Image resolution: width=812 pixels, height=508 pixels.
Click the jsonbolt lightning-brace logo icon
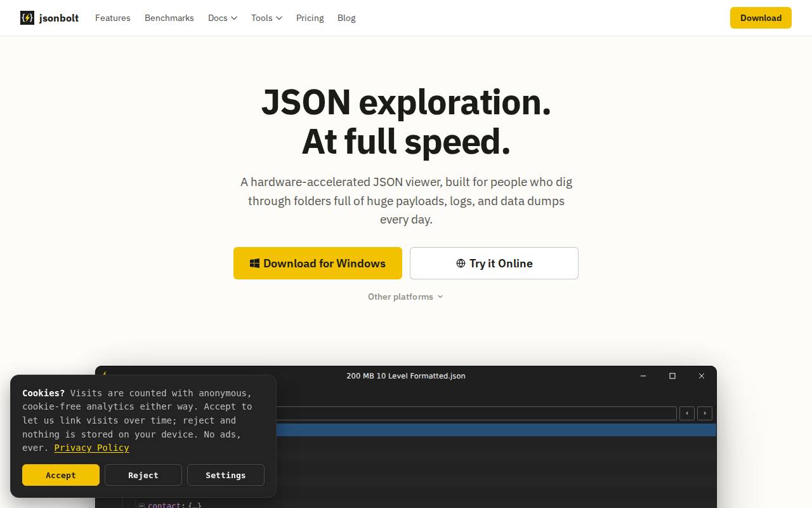click(27, 18)
